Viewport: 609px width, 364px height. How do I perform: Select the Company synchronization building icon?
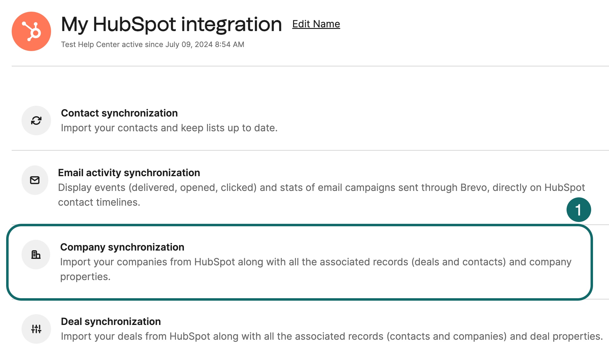36,254
